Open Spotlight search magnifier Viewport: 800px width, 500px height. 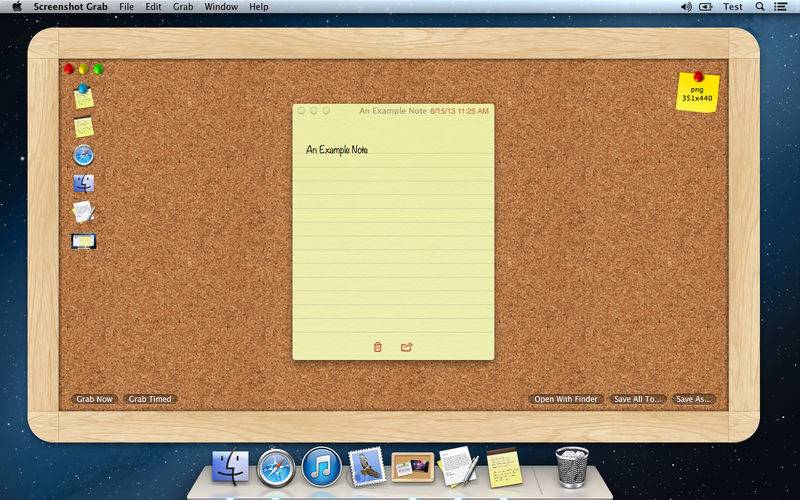click(760, 7)
